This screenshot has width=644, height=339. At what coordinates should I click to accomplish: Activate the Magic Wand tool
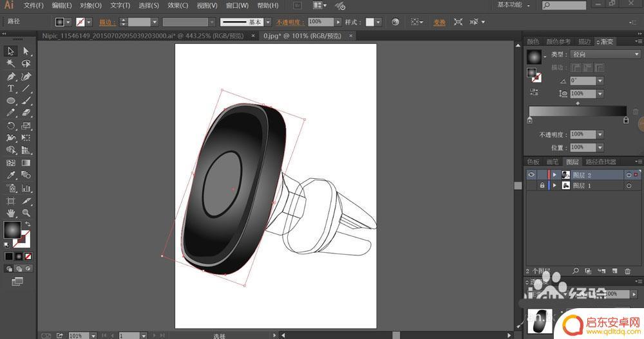click(x=11, y=63)
